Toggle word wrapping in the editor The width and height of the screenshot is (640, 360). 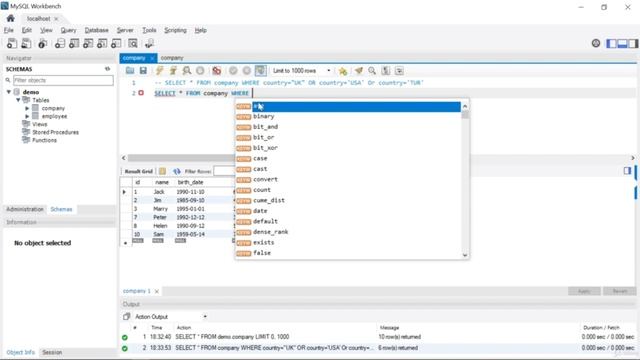point(399,71)
